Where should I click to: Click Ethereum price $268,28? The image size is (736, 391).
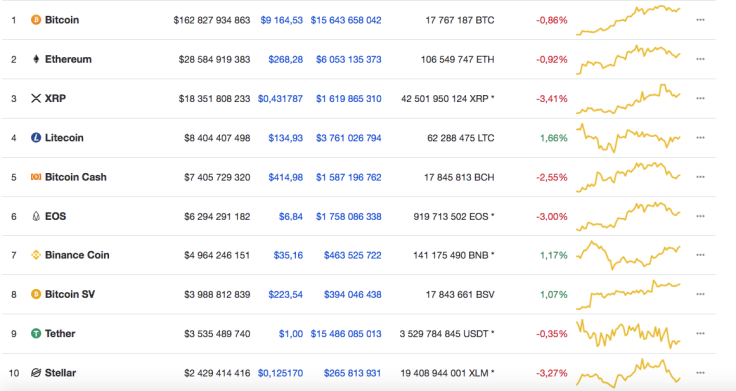coord(285,60)
